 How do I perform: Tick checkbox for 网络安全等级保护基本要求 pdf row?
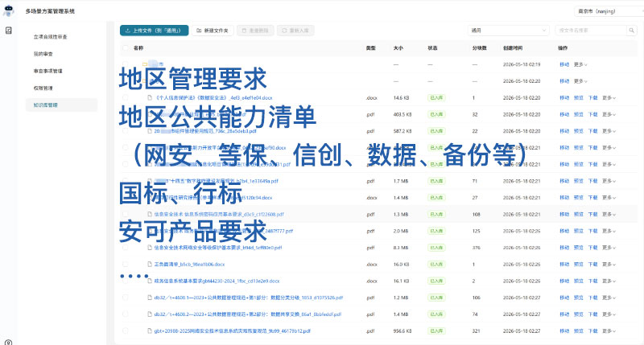pyautogui.click(x=126, y=248)
